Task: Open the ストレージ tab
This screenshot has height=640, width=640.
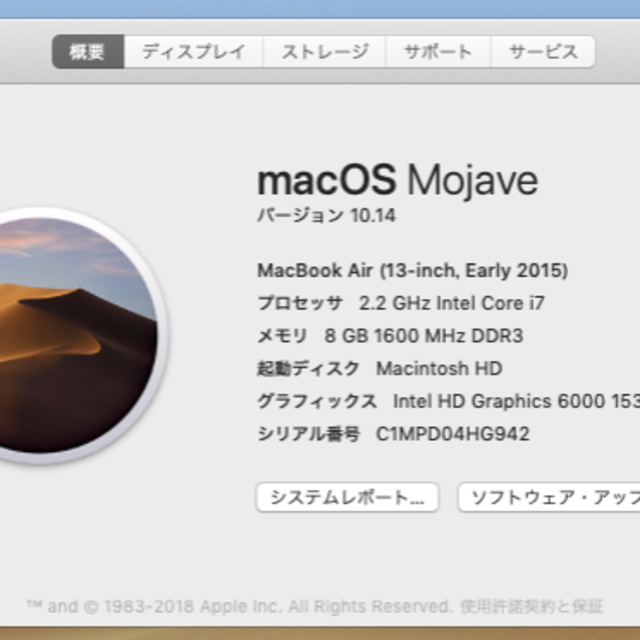Action: [324, 52]
